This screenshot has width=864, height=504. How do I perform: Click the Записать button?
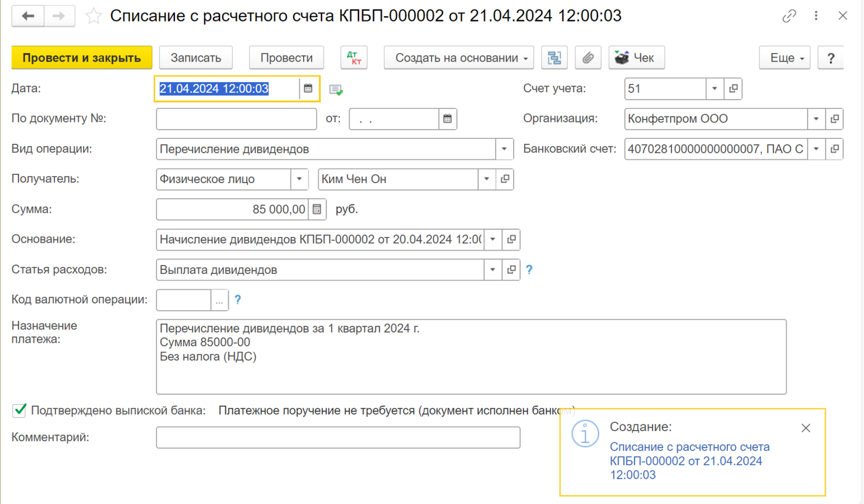pos(196,58)
